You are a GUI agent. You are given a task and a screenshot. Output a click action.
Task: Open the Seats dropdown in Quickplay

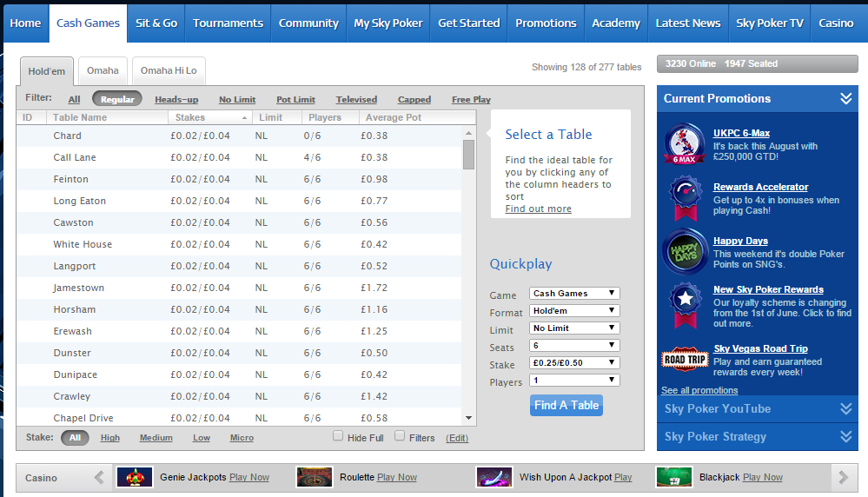(574, 346)
